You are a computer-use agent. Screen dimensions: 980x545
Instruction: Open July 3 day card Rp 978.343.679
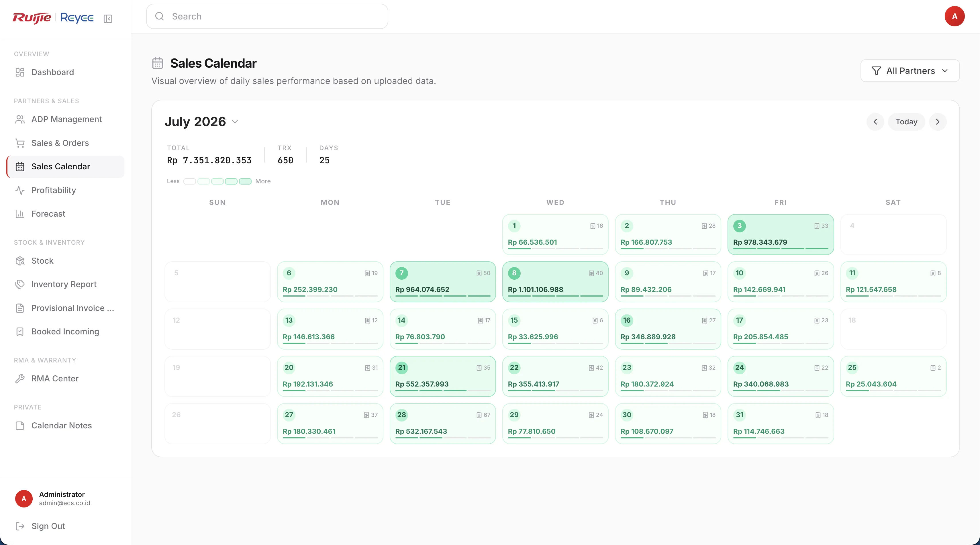point(781,234)
